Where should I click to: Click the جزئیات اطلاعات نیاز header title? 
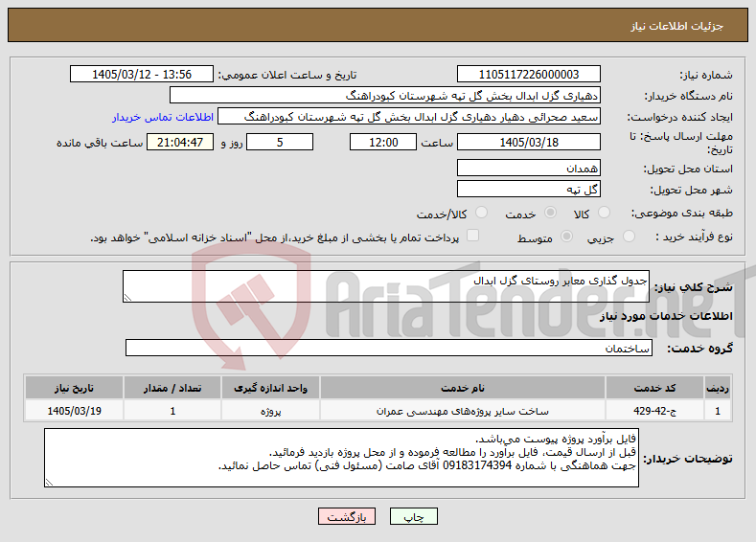click(676, 26)
